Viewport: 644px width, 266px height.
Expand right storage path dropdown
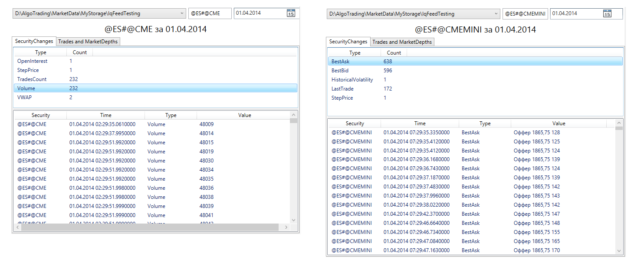(496, 14)
